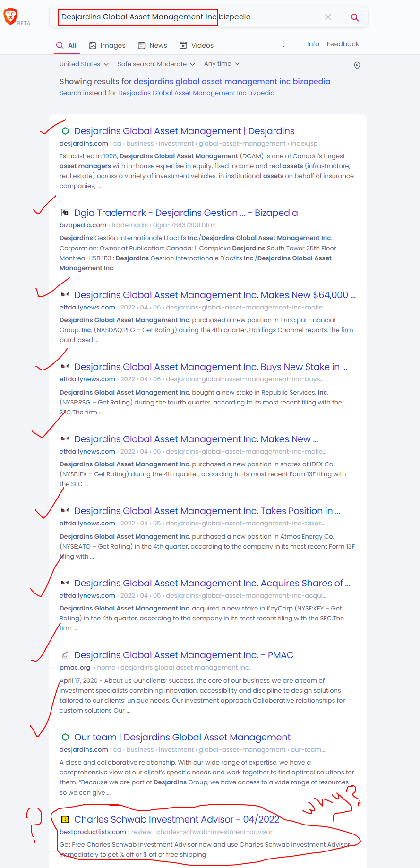Click inside the search query field
This screenshot has height=868, width=420.
[x=189, y=17]
